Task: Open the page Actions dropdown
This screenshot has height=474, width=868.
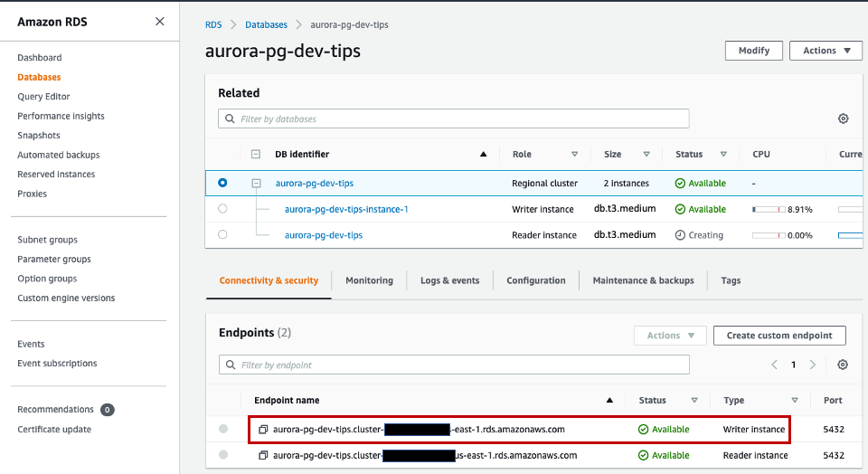Action: pyautogui.click(x=826, y=51)
